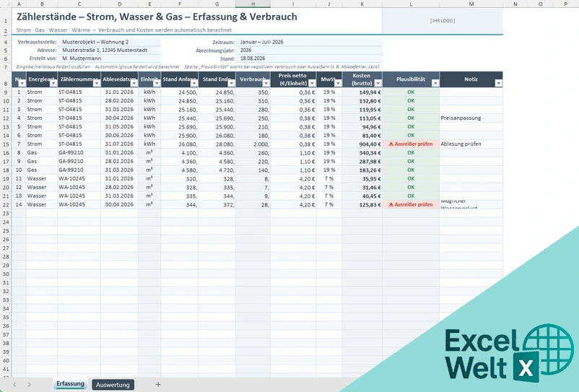Select the note cell Ablesung prüfen
This screenshot has width=579, height=392.
pyautogui.click(x=471, y=144)
